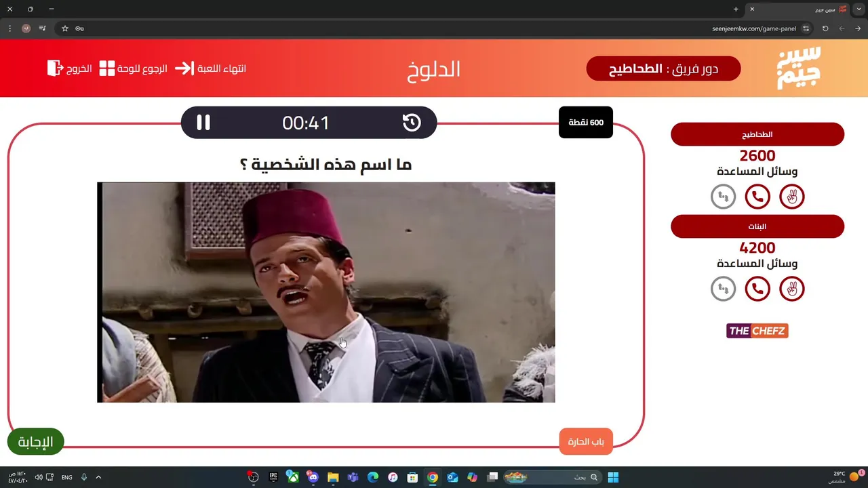Use الطحاطيح team two-answers hand lifeline
This screenshot has width=868, height=488.
(792, 197)
